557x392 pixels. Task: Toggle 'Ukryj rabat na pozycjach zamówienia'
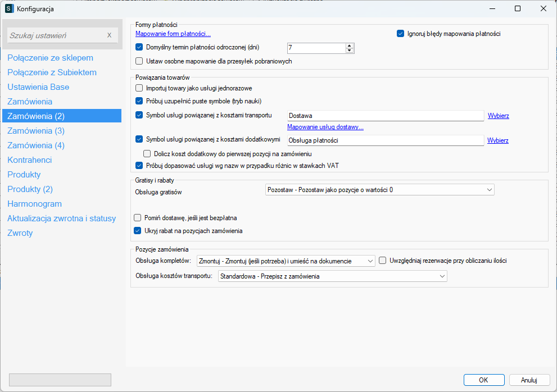pos(138,230)
